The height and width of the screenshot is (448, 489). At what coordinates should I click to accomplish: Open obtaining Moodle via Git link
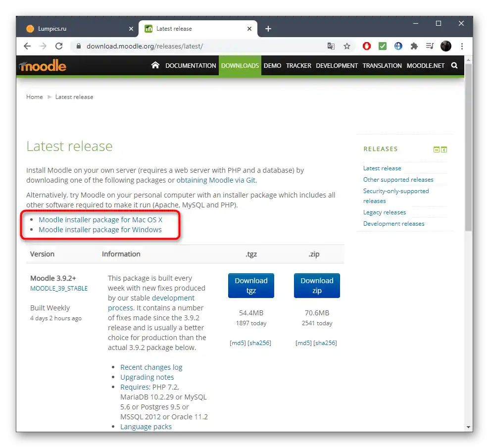216,180
